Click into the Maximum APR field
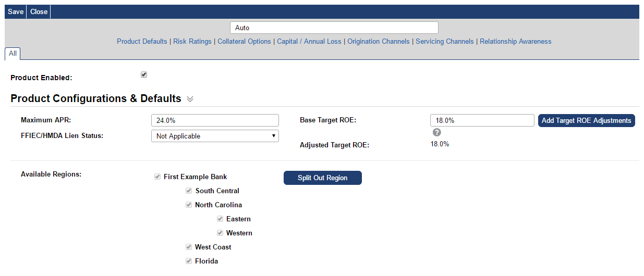Screen dimensions: 644x276 (x=215, y=120)
